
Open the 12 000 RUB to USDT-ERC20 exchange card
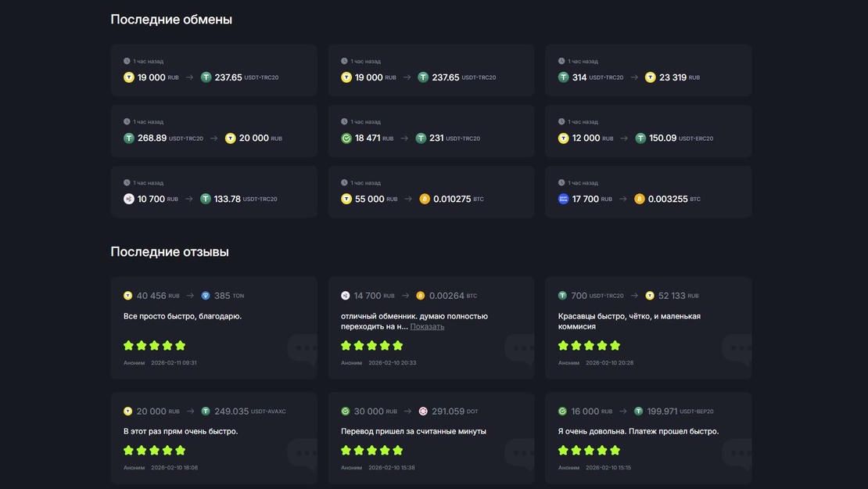[648, 131]
